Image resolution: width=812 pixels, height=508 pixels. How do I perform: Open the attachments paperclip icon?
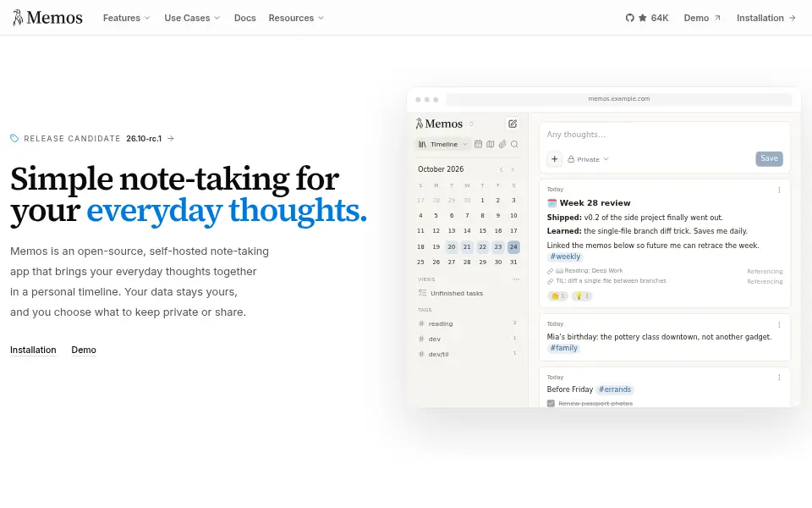coord(502,144)
